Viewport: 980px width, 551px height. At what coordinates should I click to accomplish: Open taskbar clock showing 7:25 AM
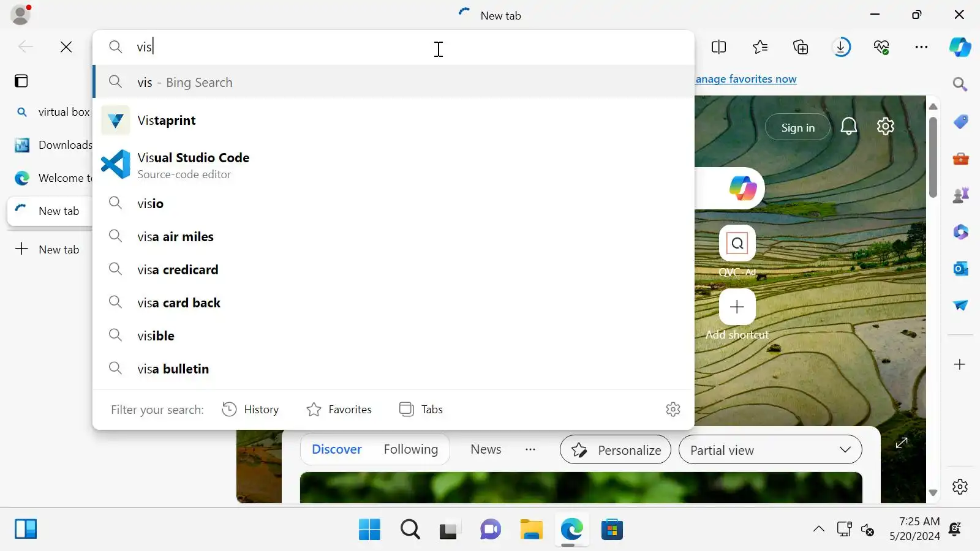click(914, 529)
